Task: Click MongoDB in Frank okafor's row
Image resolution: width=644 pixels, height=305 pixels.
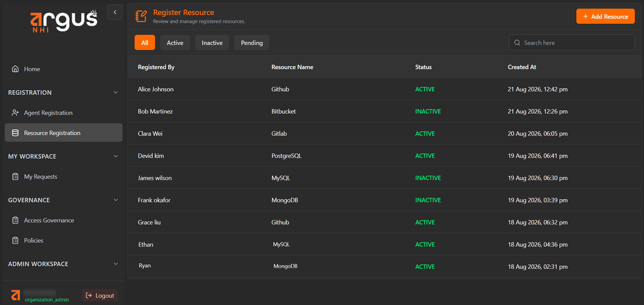Action: 285,200
